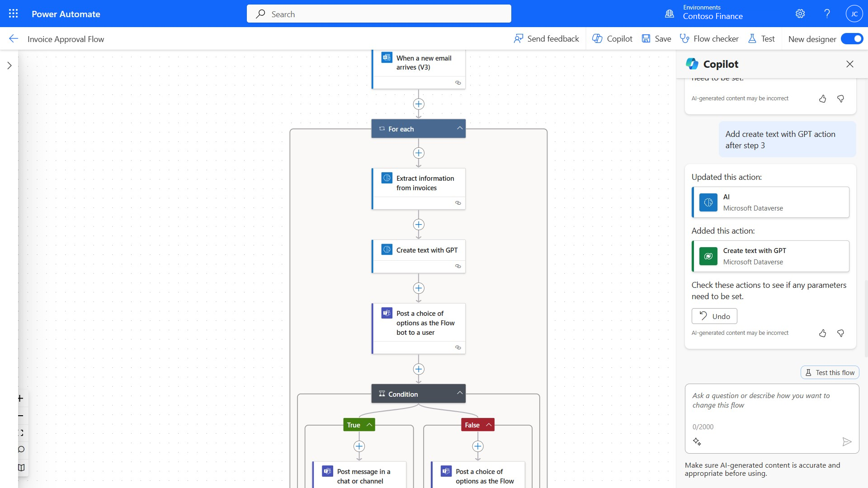Send the Copilot prompt
868x488 pixels.
(848, 441)
